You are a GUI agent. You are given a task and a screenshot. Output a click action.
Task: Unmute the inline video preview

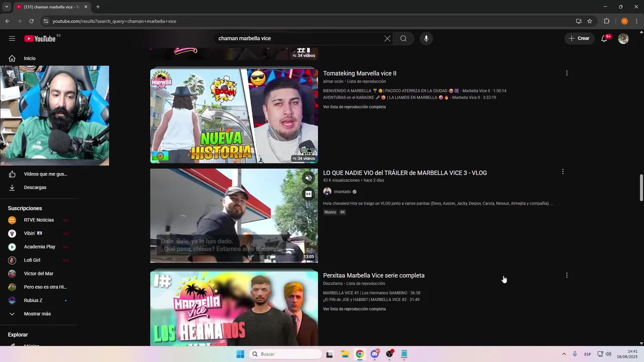308,177
